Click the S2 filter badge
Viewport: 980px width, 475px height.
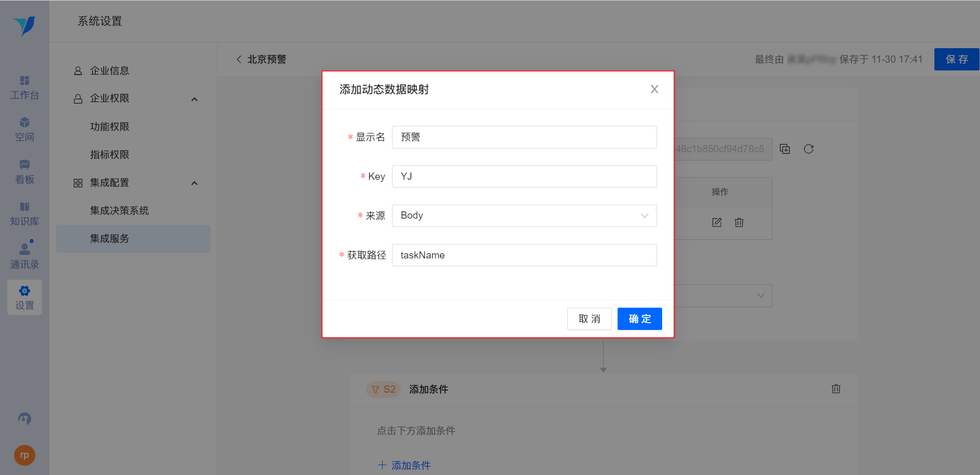(x=383, y=389)
